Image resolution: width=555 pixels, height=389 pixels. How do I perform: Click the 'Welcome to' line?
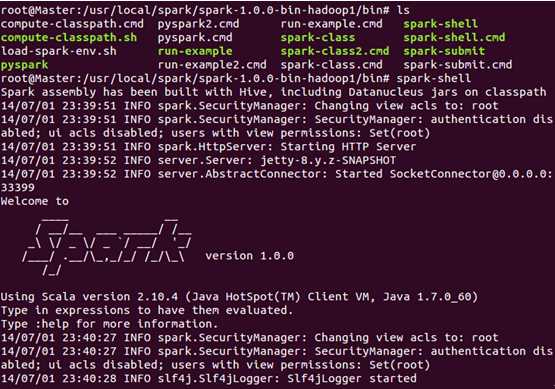click(35, 201)
